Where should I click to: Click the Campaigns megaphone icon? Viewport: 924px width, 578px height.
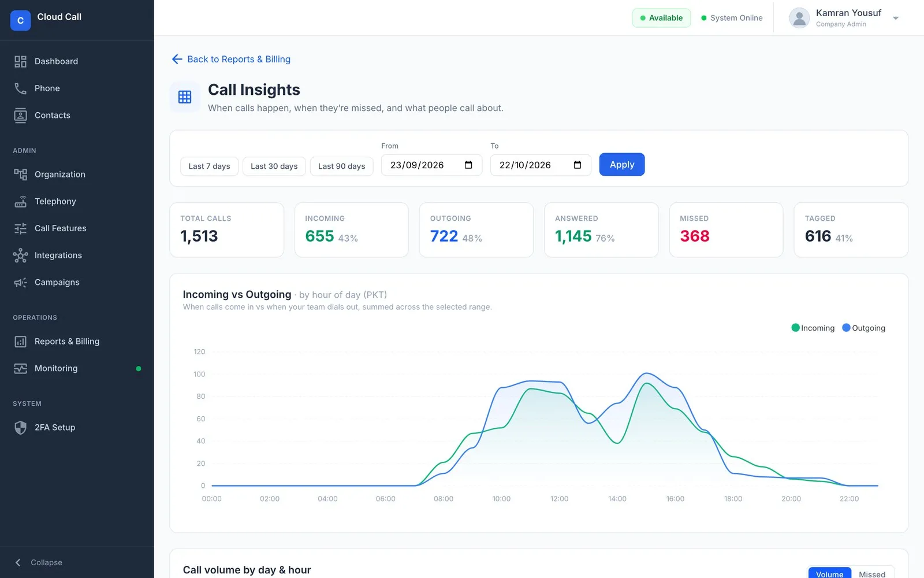pos(20,283)
